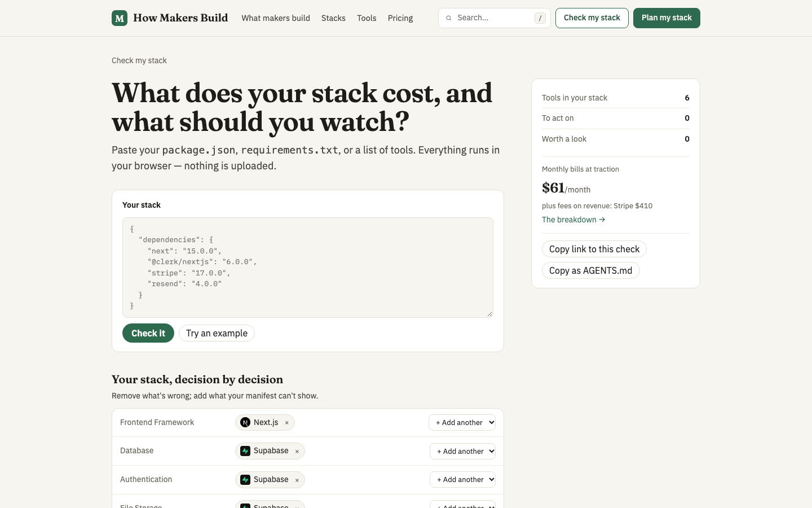Go to the Stacks nav item
The width and height of the screenshot is (812, 508).
(x=333, y=18)
